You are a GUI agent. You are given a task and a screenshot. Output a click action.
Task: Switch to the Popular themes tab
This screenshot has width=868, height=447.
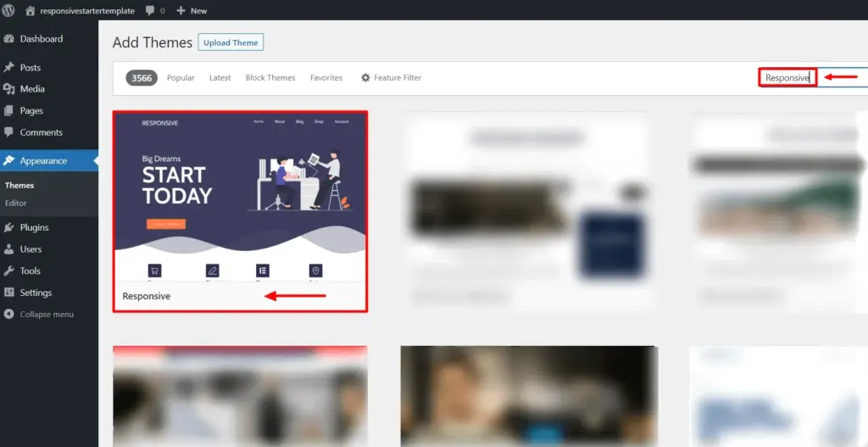[181, 78]
